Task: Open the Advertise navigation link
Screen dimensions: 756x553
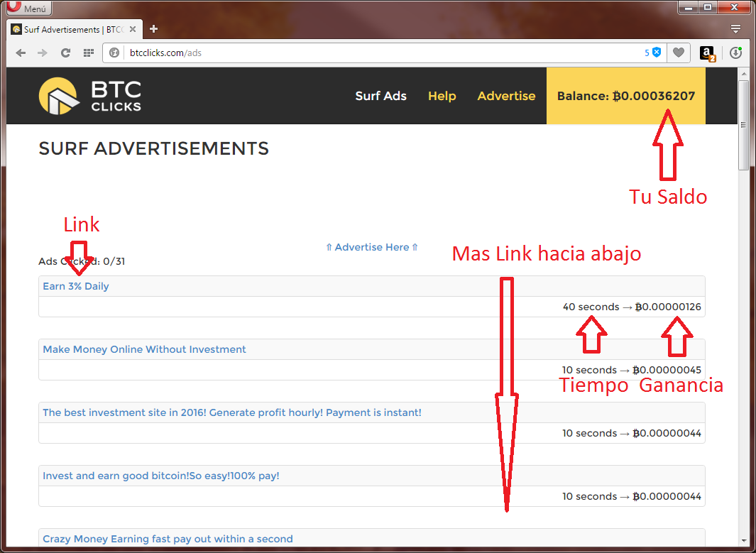Action: (x=506, y=96)
